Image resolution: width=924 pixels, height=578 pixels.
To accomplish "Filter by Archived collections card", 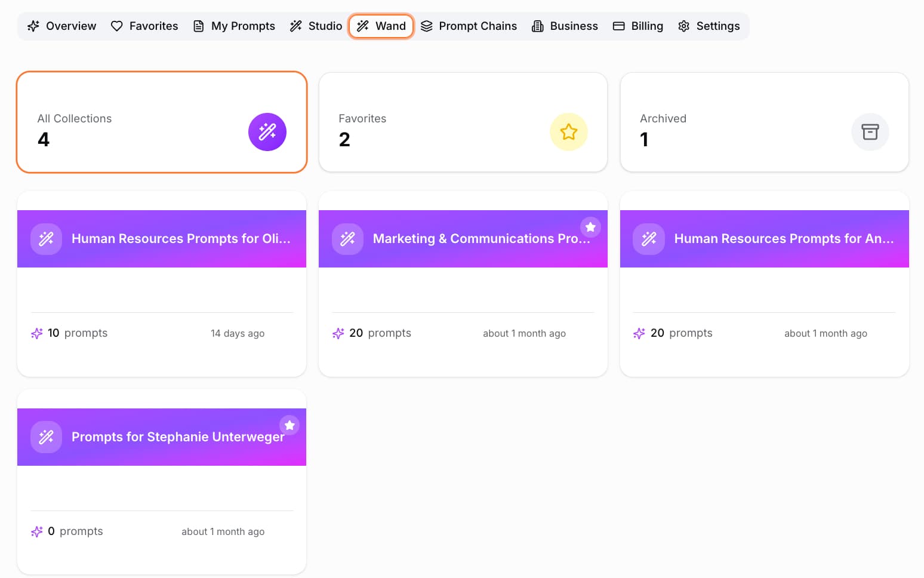I will (x=764, y=122).
